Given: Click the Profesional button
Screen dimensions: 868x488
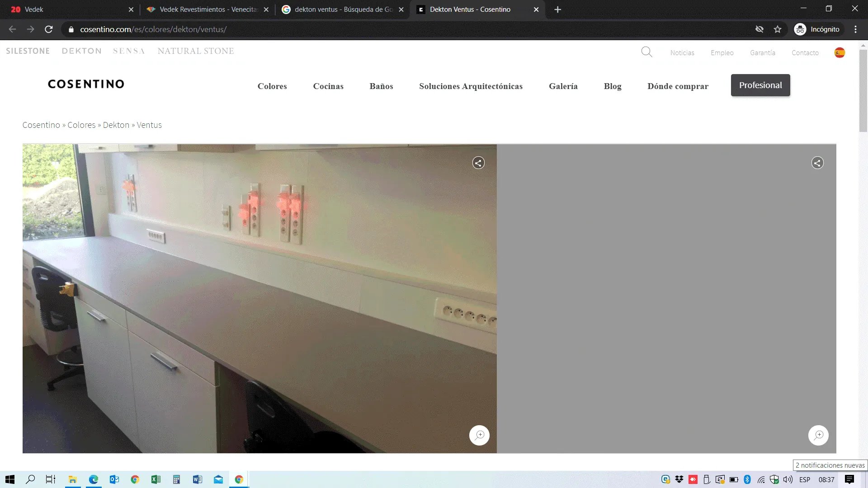Looking at the screenshot, I should click(x=760, y=85).
